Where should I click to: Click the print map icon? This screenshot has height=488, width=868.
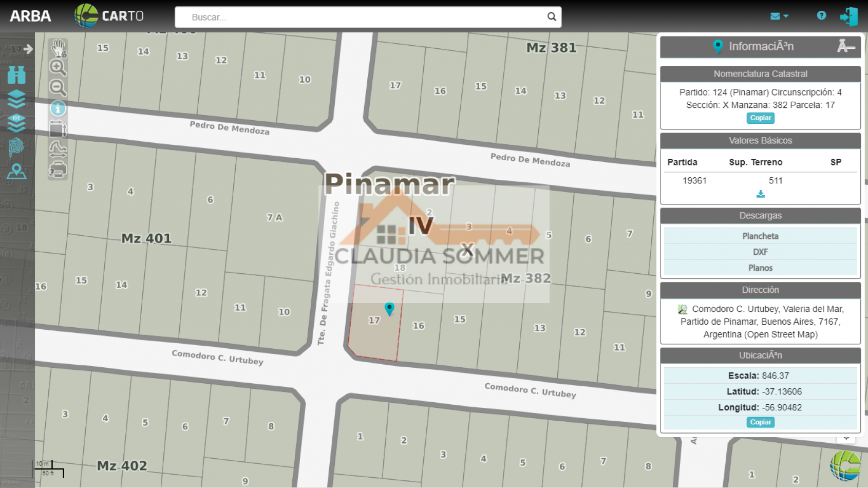click(58, 169)
